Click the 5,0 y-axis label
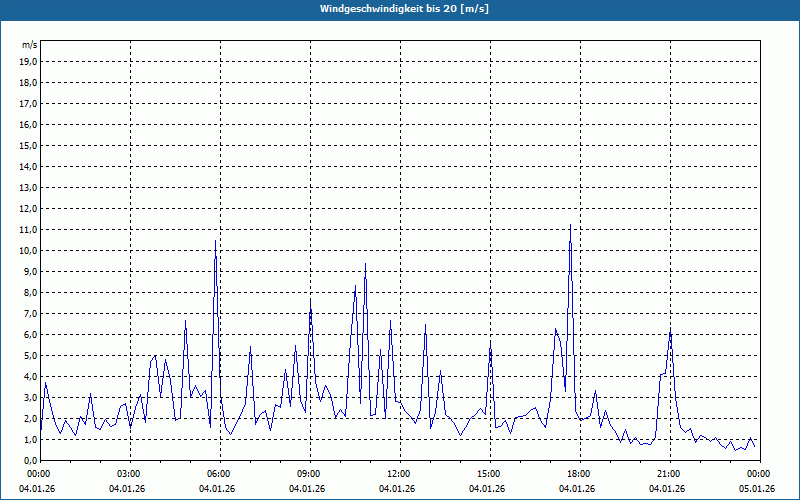Screen dimensions: 800x500 30,355
